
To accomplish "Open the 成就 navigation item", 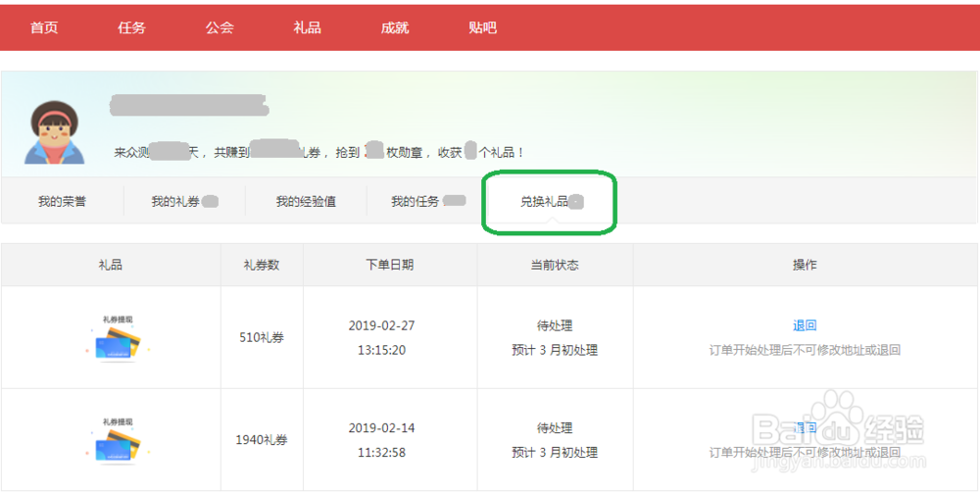I will pyautogui.click(x=395, y=27).
